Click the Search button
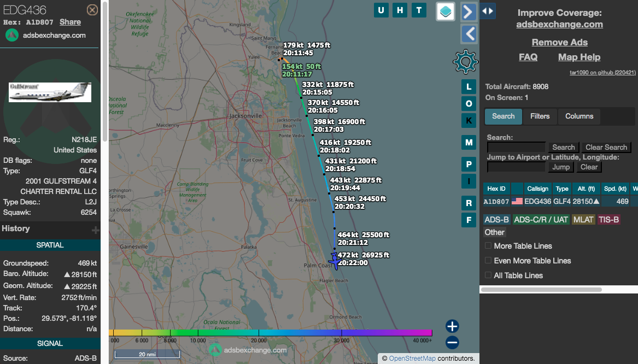This screenshot has width=638, height=364. coord(564,147)
